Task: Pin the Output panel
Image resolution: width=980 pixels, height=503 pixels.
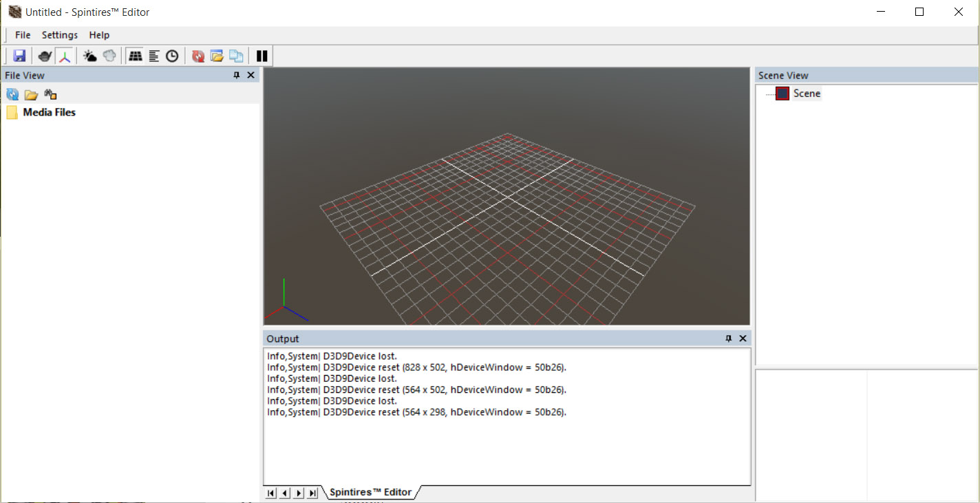Action: tap(729, 339)
